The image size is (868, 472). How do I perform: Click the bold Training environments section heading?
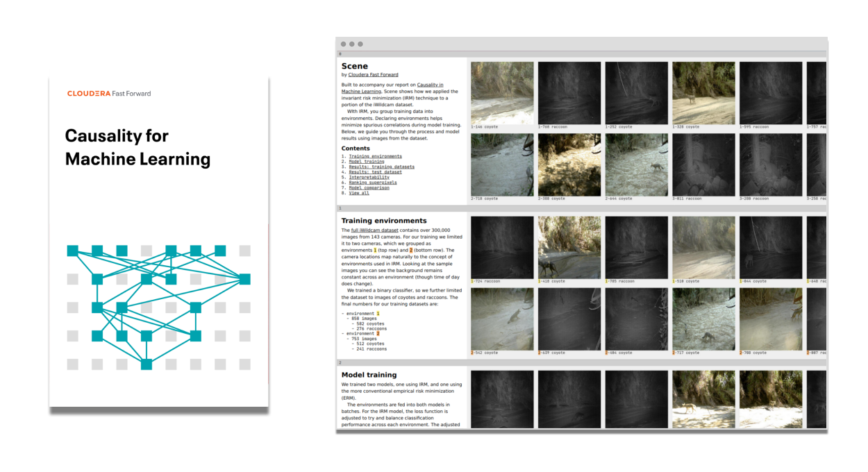[384, 221]
